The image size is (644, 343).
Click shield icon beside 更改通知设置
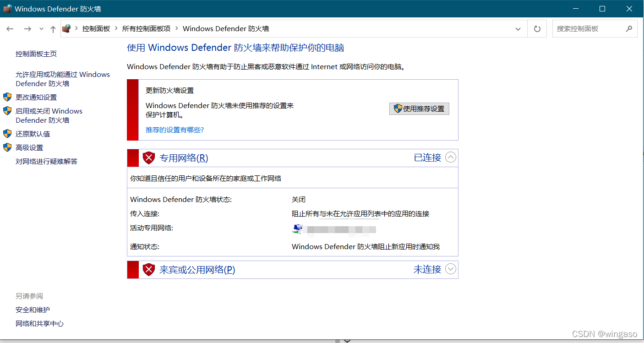pyautogui.click(x=7, y=97)
